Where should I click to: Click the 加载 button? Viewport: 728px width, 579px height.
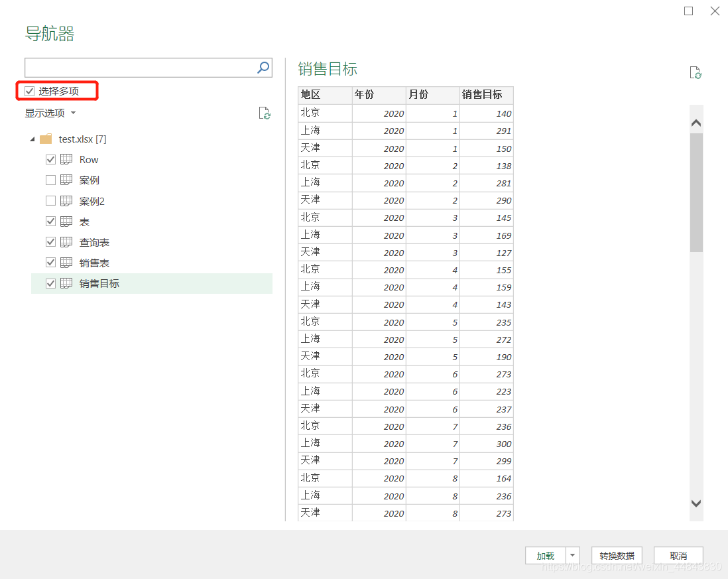(546, 555)
